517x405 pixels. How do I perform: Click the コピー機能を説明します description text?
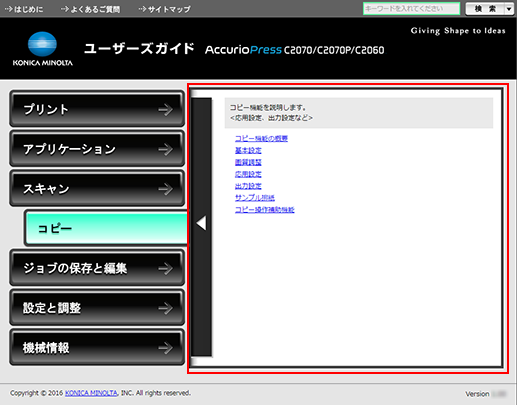coord(268,108)
